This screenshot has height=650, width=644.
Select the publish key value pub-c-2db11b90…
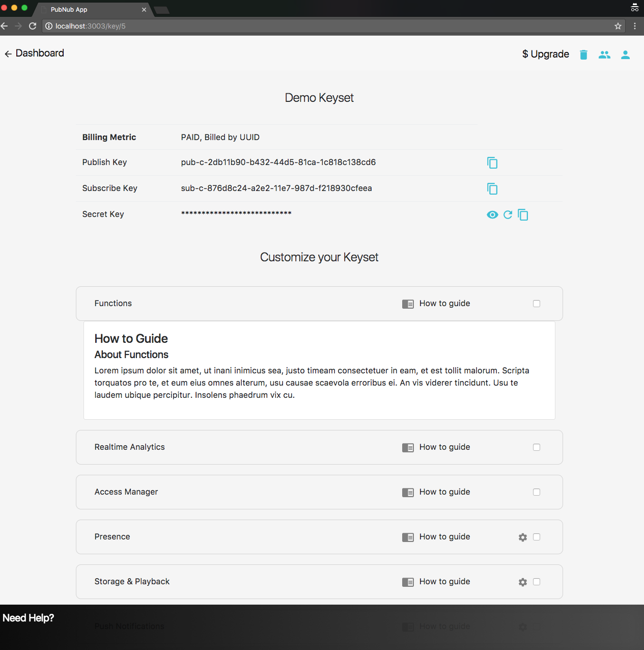278,163
